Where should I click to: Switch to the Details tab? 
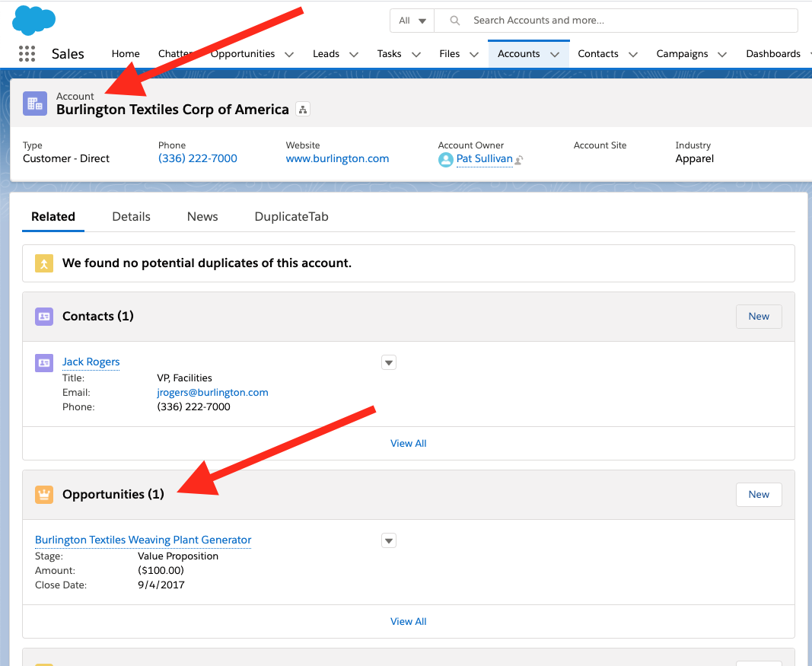click(x=130, y=216)
